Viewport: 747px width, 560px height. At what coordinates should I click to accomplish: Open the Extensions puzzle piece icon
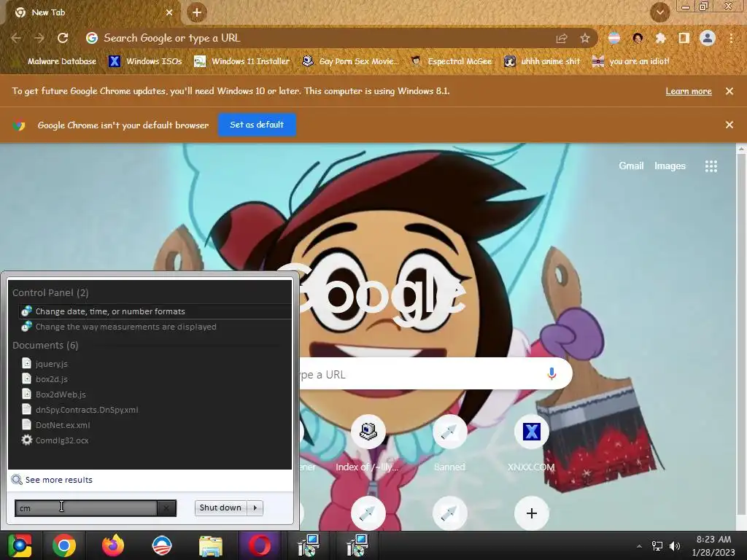(660, 38)
